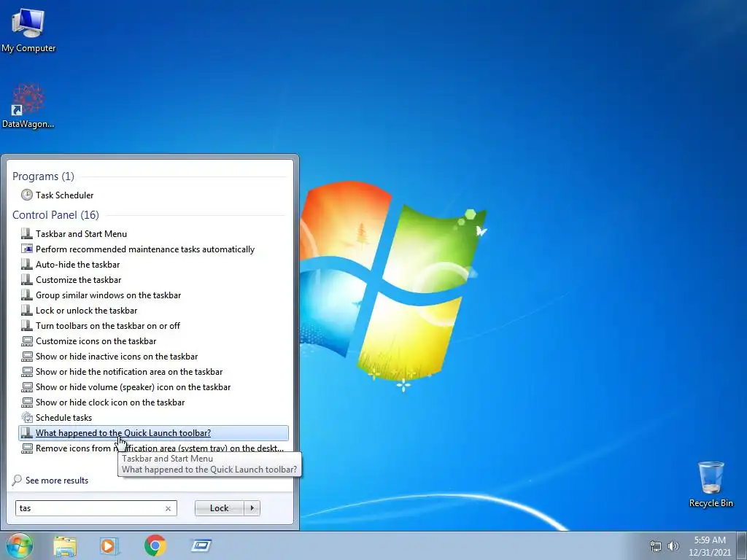Image resolution: width=747 pixels, height=560 pixels.
Task: Open What happened to the Quick Launch toolbar?
Action: point(153,433)
